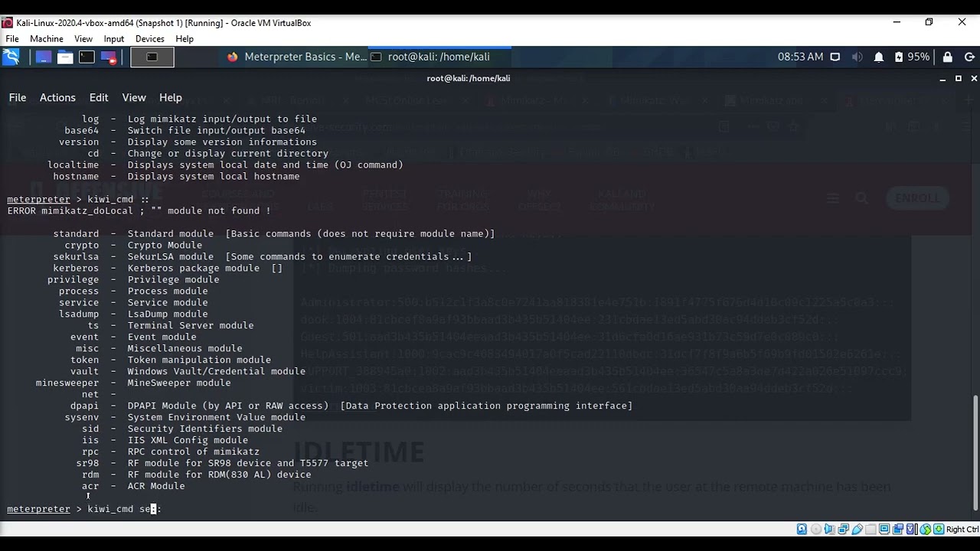Click the VirtualBox app icon in title bar
The width and height of the screenshot is (980, 551).
click(x=8, y=22)
